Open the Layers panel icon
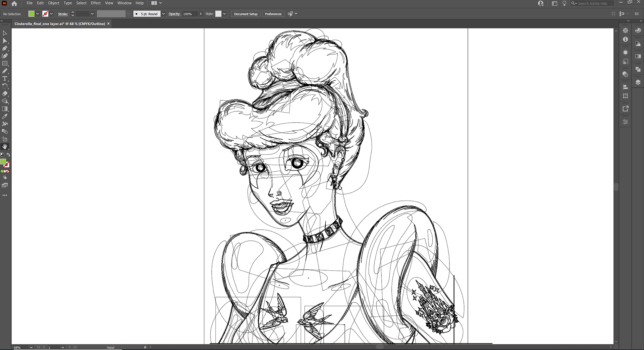 [x=638, y=82]
